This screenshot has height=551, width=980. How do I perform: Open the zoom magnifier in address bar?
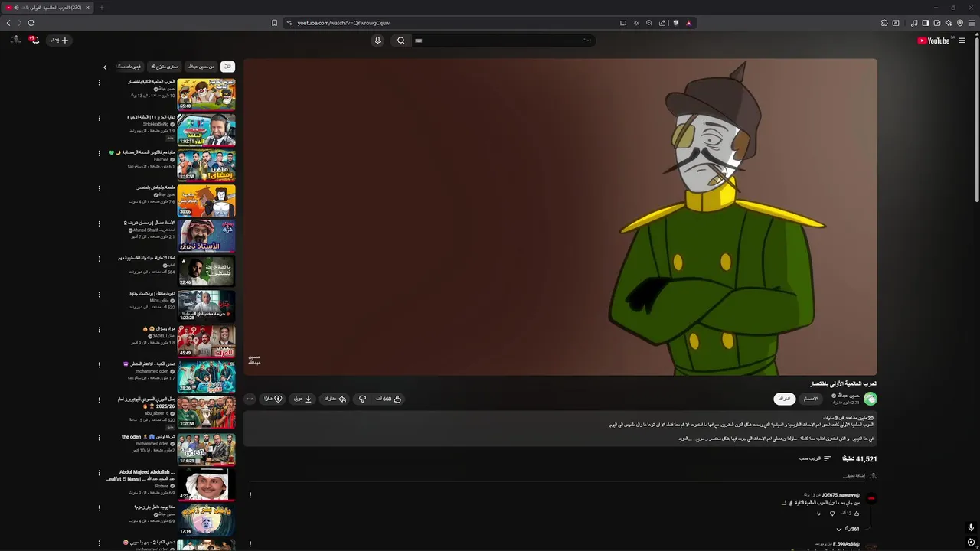click(x=649, y=23)
